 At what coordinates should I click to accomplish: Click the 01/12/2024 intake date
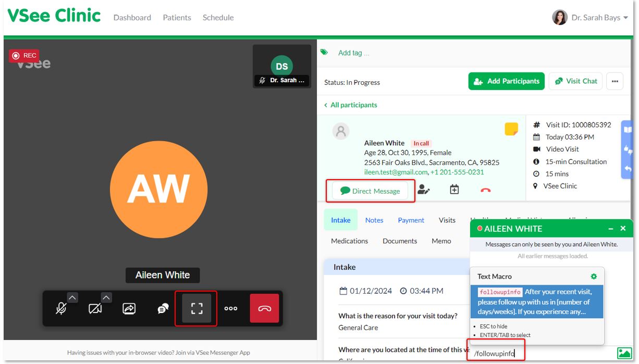click(371, 291)
